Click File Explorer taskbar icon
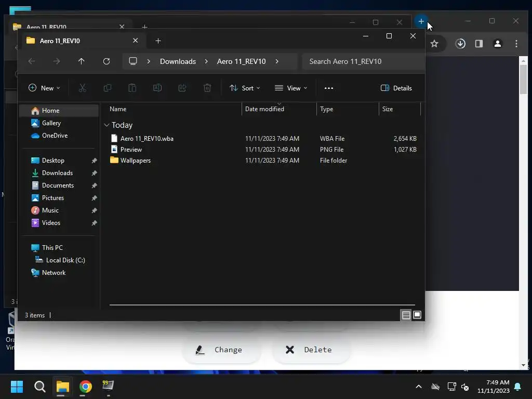532x399 pixels. (x=63, y=387)
